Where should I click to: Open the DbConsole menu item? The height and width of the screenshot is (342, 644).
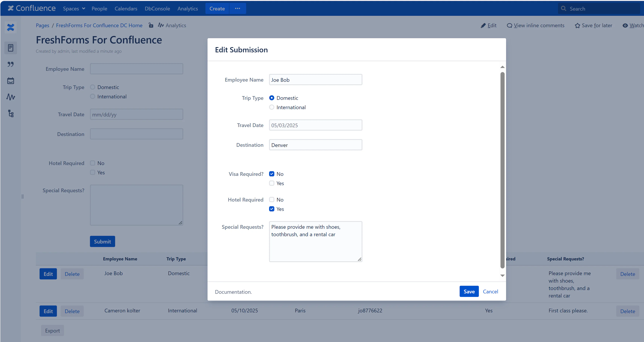pyautogui.click(x=157, y=9)
